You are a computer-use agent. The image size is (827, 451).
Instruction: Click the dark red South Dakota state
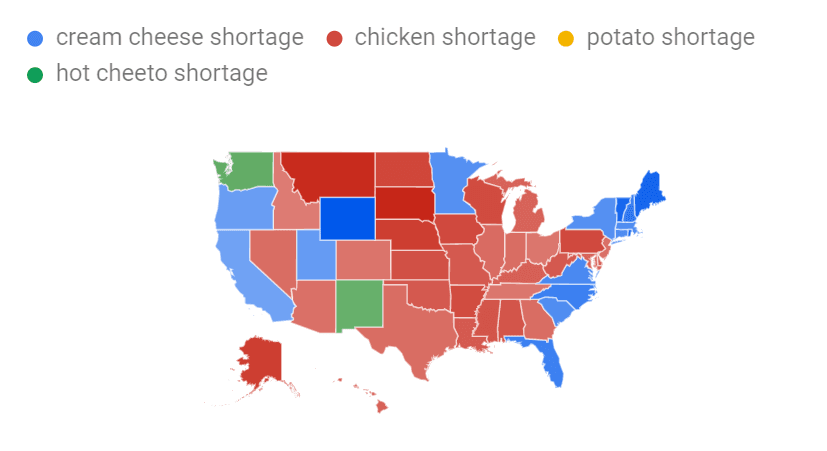pos(405,203)
